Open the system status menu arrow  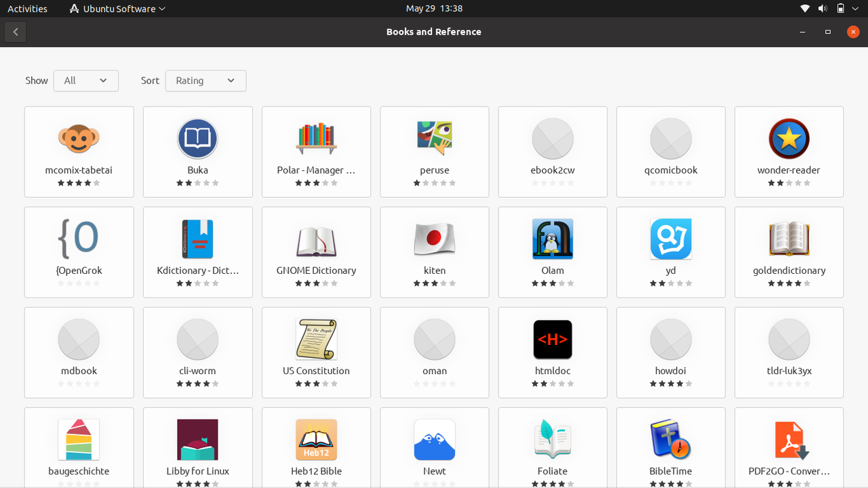(x=856, y=9)
